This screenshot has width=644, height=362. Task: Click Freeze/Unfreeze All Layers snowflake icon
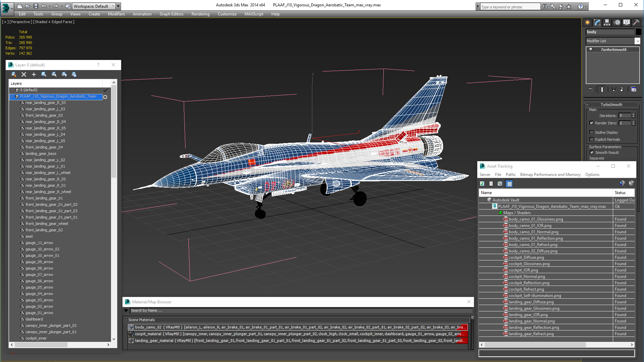[74, 74]
